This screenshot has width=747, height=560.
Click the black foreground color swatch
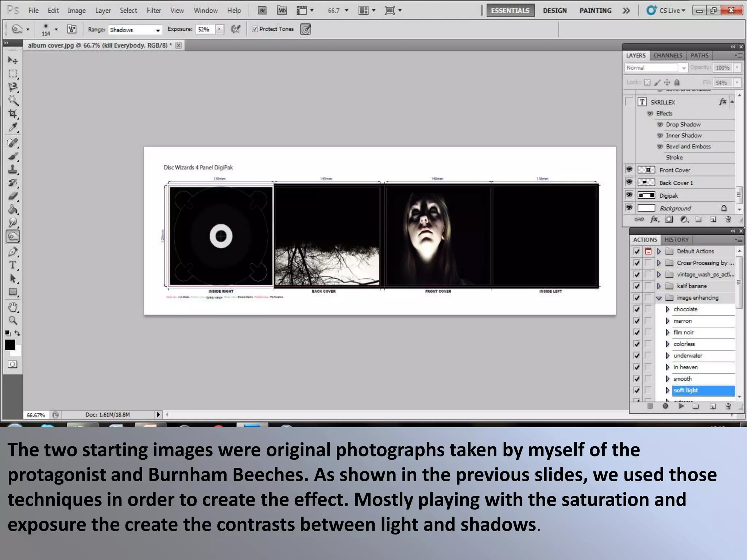pos(10,345)
